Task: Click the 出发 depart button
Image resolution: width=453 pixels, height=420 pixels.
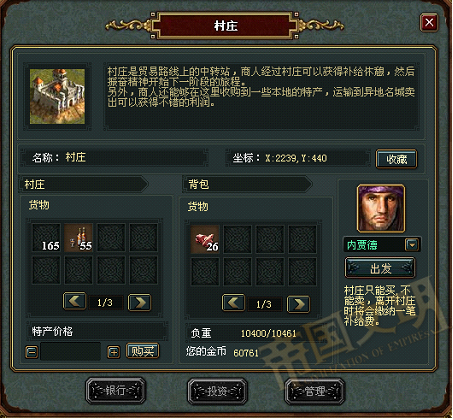Action: (x=380, y=268)
